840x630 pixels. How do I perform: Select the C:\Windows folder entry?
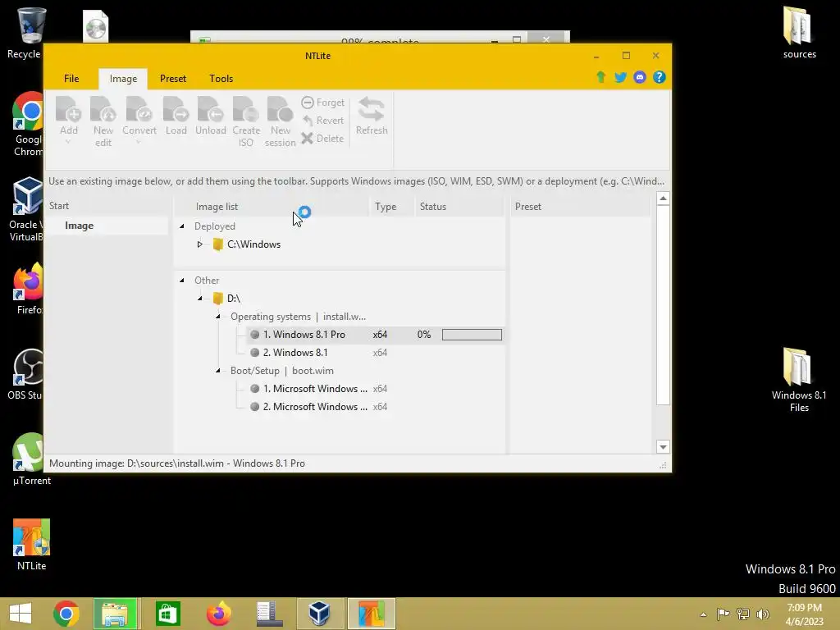pos(247,244)
